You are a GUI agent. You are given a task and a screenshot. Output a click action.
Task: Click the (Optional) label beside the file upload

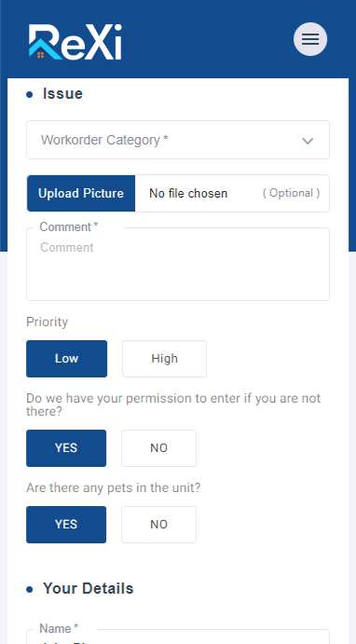pos(291,193)
